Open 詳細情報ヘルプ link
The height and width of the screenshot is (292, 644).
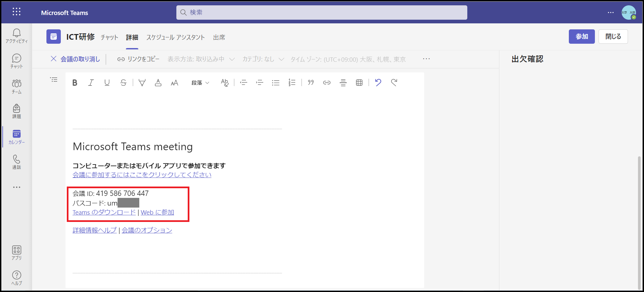(95, 230)
